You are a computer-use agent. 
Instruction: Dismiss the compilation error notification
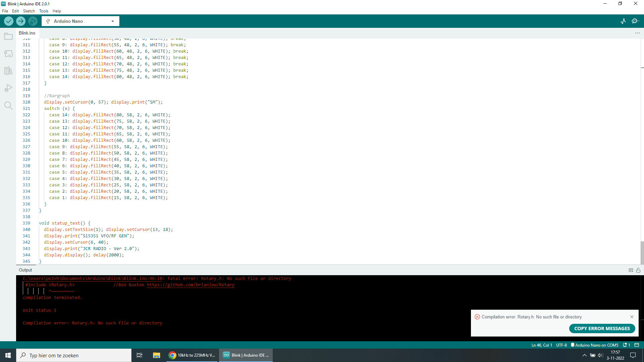pyautogui.click(x=632, y=317)
